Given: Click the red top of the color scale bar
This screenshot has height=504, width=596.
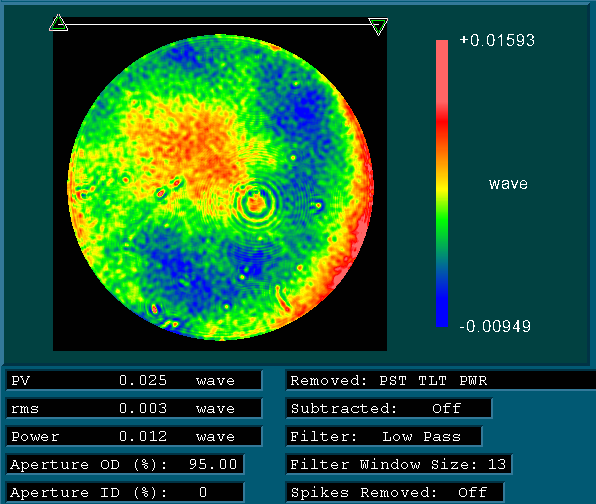Looking at the screenshot, I should (x=442, y=76).
